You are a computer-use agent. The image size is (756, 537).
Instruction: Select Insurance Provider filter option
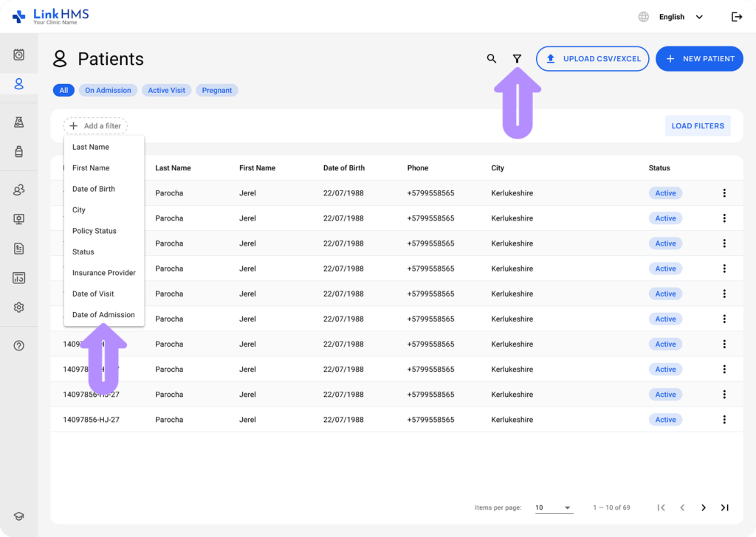coord(103,273)
